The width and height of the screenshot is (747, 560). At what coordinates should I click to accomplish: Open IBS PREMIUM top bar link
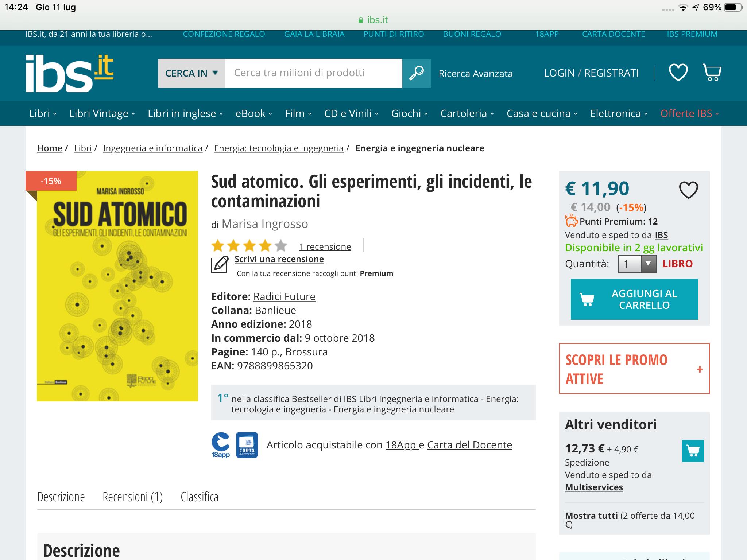(x=692, y=34)
